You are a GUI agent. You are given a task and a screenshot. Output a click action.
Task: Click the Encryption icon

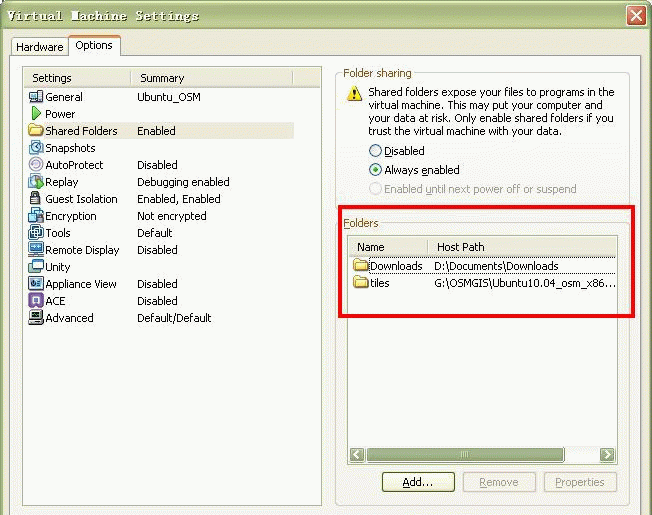[36, 215]
